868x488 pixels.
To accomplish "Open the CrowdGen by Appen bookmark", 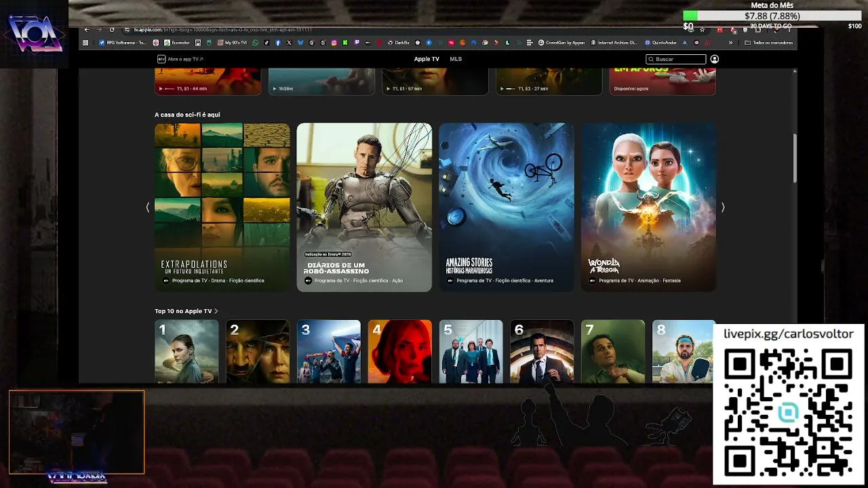I will [561, 43].
